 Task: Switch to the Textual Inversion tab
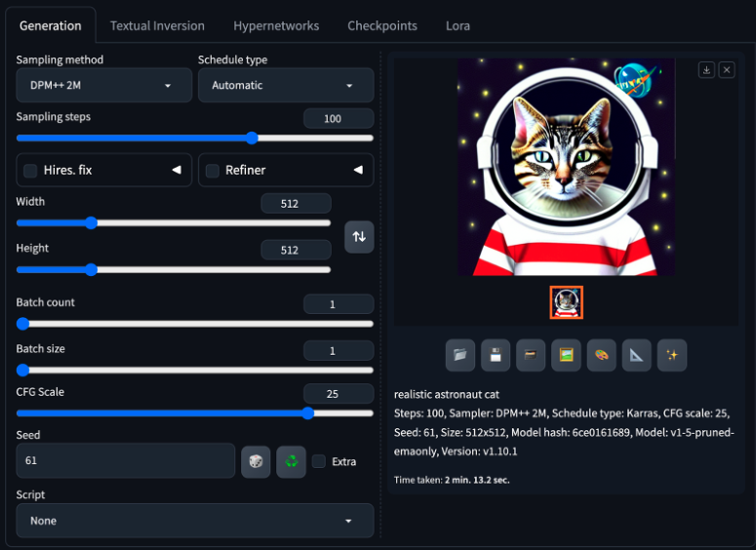[x=157, y=25]
